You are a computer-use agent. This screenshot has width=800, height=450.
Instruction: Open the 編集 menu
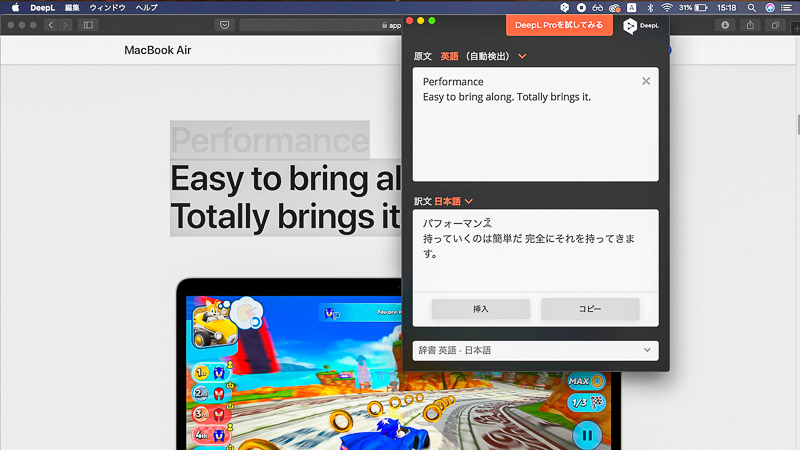tap(72, 8)
